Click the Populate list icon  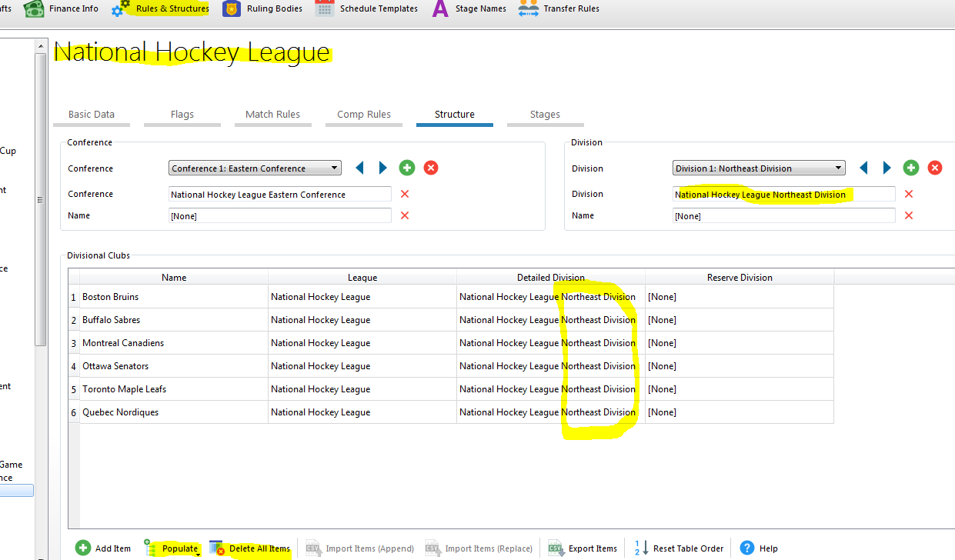151,548
